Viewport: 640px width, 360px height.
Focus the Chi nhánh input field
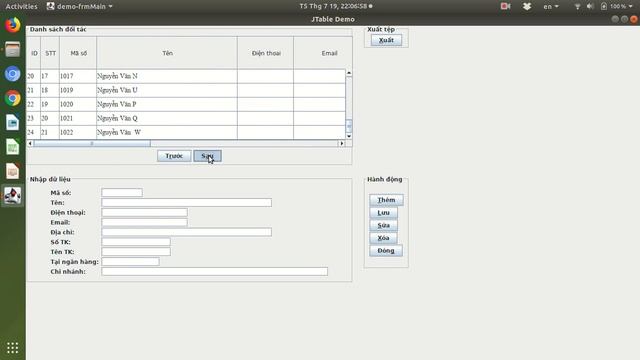point(215,271)
